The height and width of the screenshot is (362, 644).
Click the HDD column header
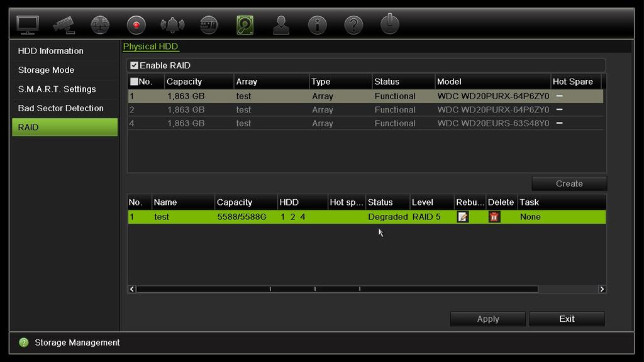click(303, 202)
